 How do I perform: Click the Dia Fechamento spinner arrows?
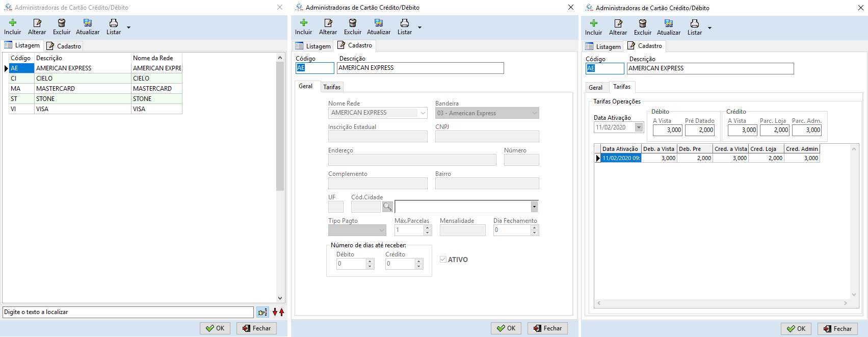(x=534, y=230)
